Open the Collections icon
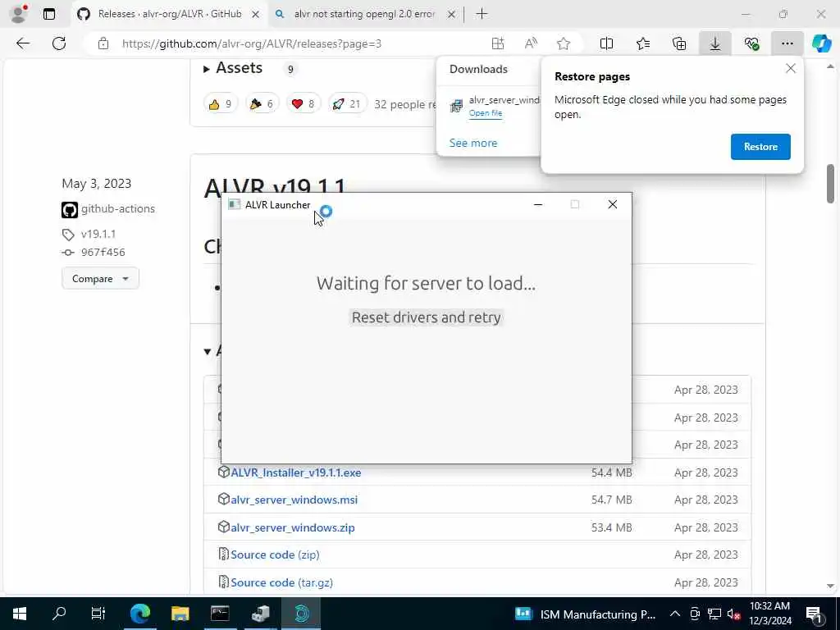The height and width of the screenshot is (630, 840). [678, 43]
